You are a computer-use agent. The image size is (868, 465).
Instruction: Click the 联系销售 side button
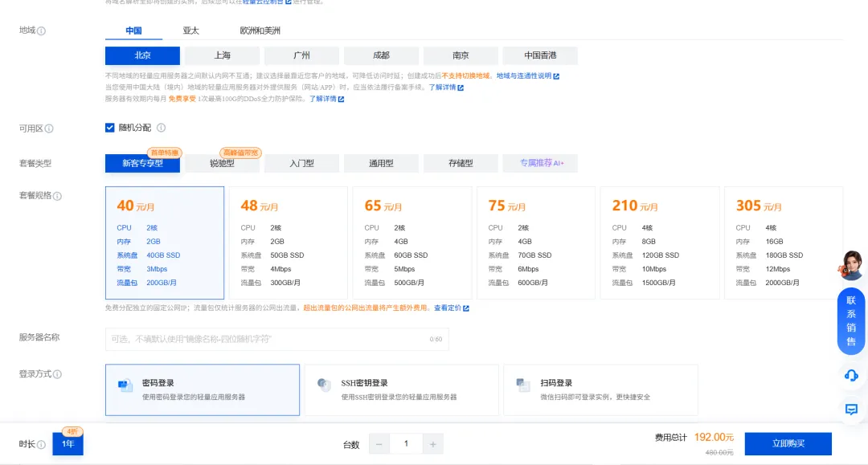pos(851,321)
